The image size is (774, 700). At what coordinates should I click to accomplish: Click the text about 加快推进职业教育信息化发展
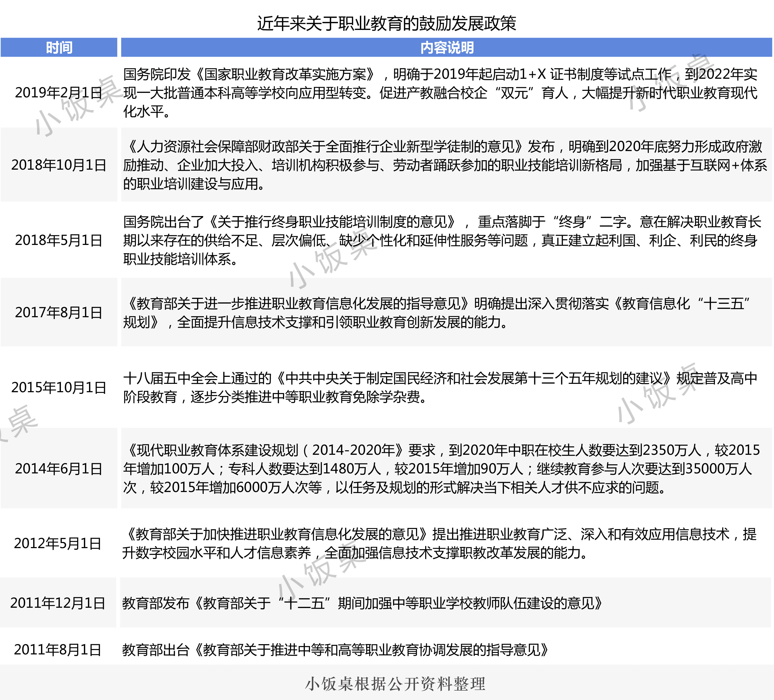pyautogui.click(x=439, y=543)
